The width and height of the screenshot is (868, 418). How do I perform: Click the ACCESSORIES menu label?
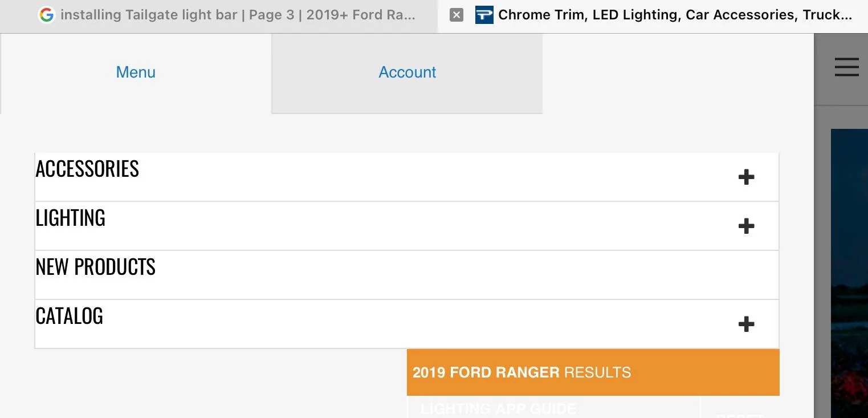tap(87, 169)
